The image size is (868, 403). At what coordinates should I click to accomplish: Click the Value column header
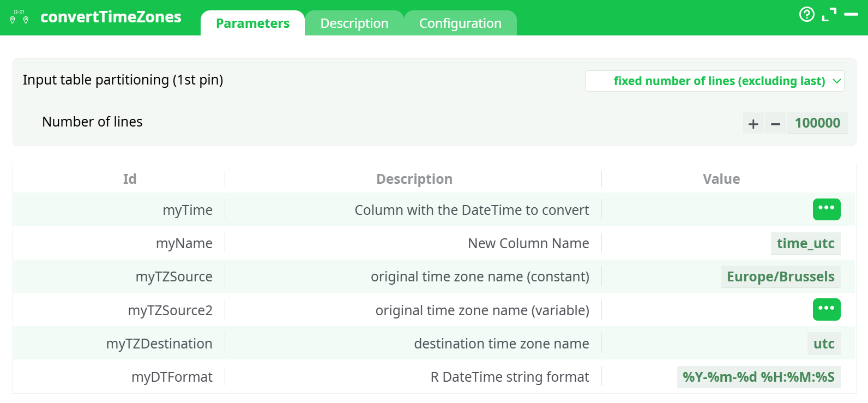click(x=721, y=179)
